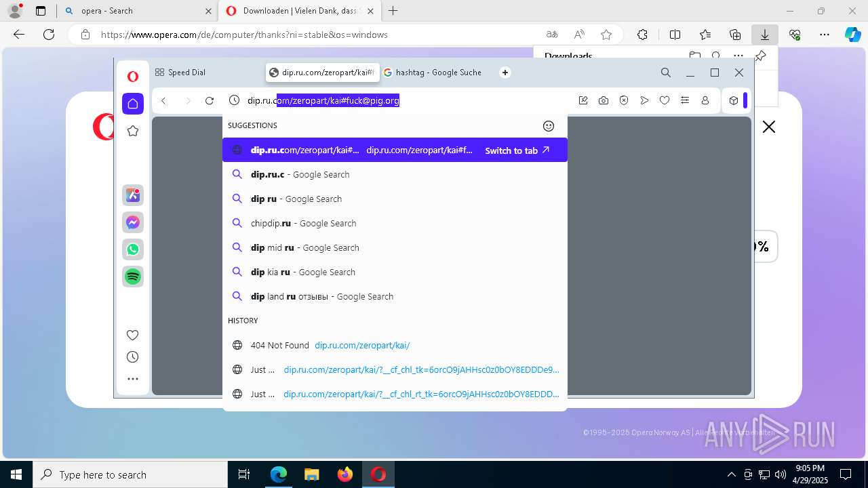Open new tab with plus button in Opera
The width and height of the screenshot is (868, 488).
(x=505, y=73)
